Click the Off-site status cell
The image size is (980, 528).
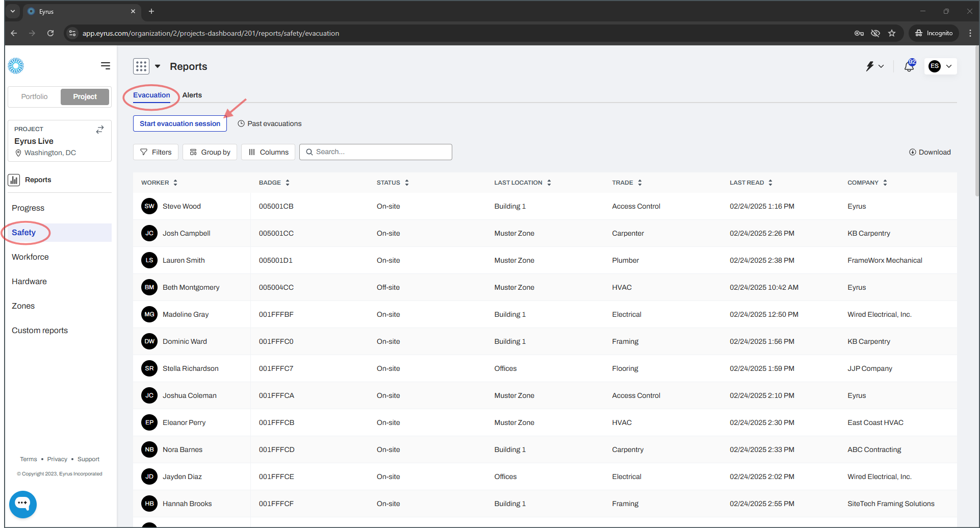click(388, 287)
